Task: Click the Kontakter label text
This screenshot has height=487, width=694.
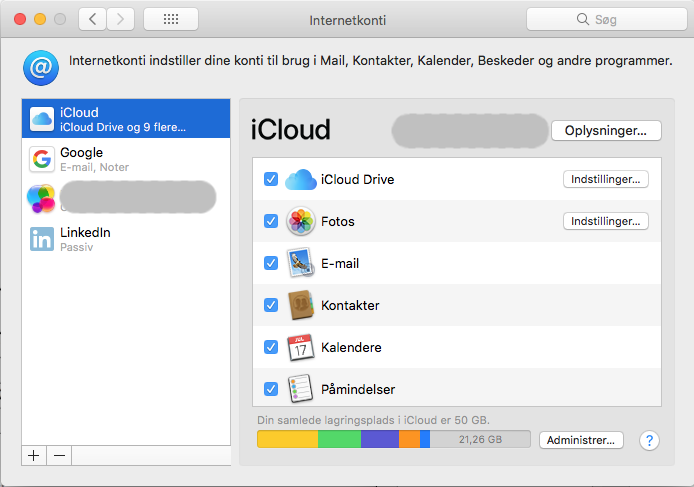Action: click(x=350, y=305)
